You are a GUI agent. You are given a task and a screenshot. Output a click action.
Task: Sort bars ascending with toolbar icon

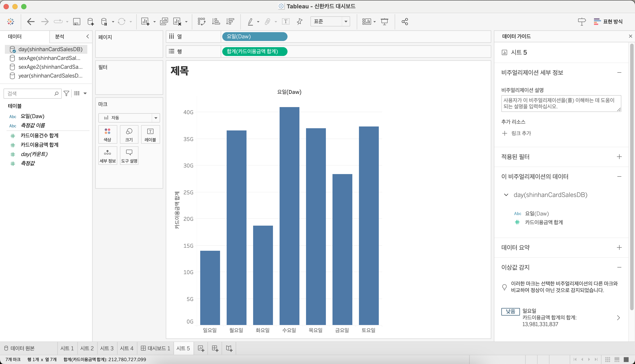[x=216, y=22]
